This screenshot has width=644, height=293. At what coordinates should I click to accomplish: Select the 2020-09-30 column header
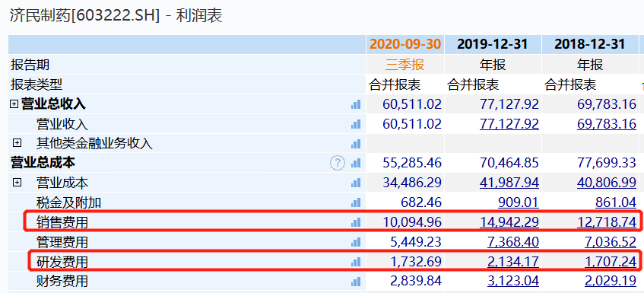click(405, 44)
